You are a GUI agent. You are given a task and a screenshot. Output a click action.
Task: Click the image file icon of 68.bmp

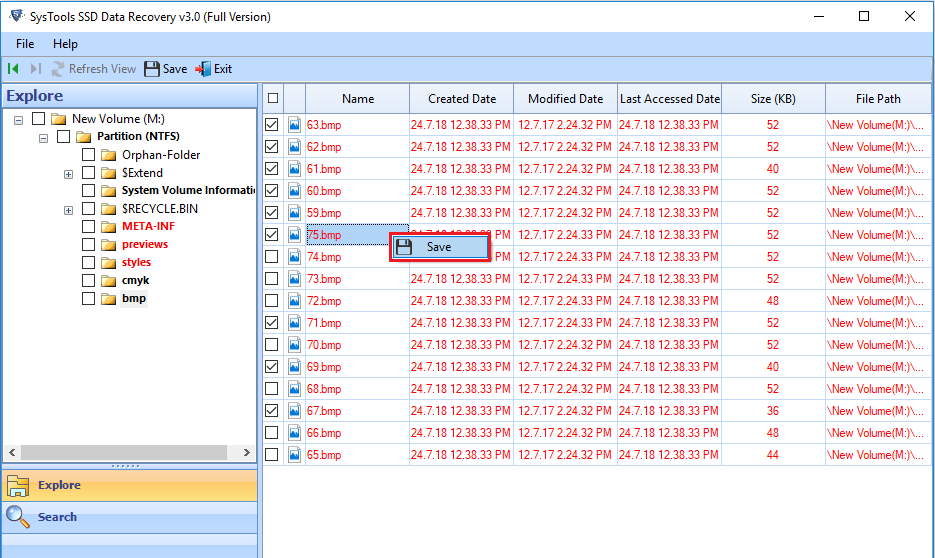pyautogui.click(x=295, y=389)
